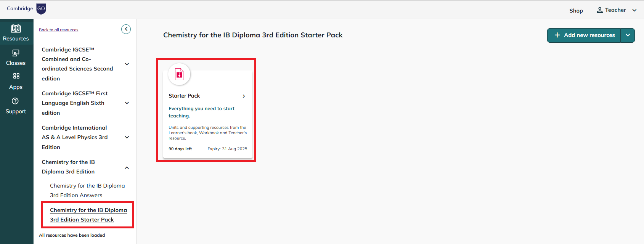This screenshot has height=244, width=644.
Task: Click the plus icon on Add new resources
Action: point(557,35)
